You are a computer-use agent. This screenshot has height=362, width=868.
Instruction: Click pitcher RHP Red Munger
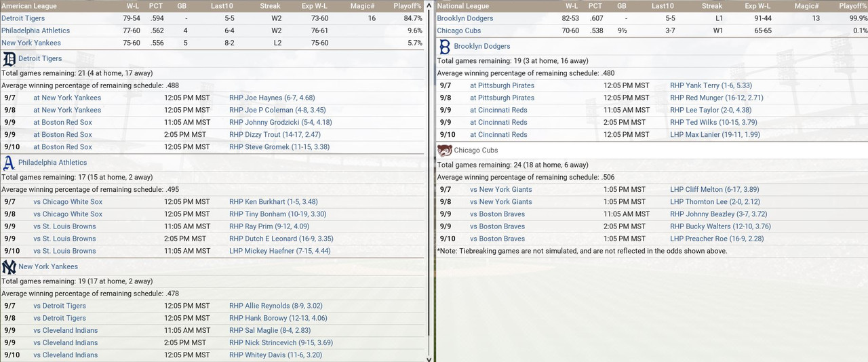(717, 98)
